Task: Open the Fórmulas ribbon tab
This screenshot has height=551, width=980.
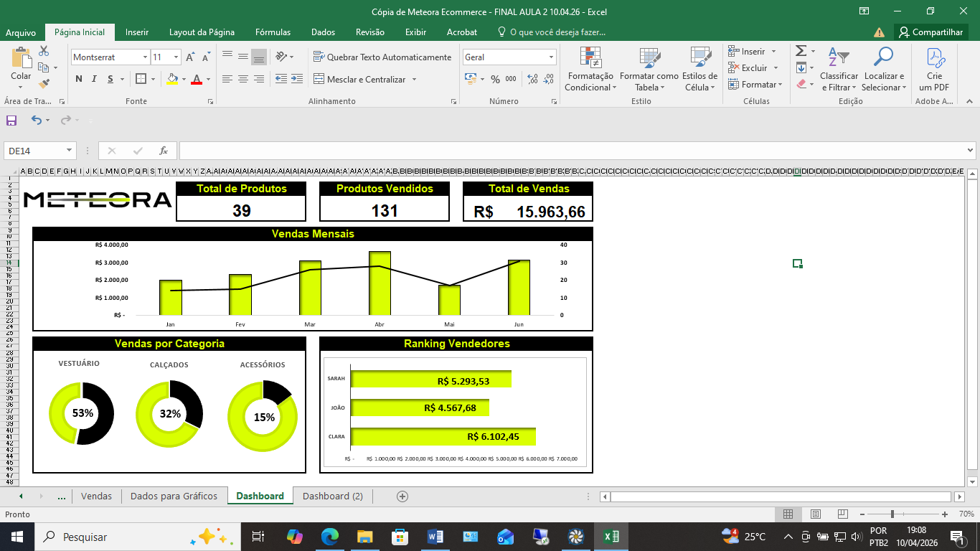Action: point(273,32)
